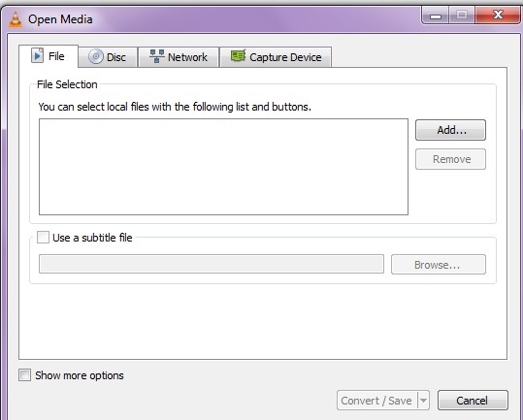
Task: Select the Capture Device tab
Action: coord(276,57)
